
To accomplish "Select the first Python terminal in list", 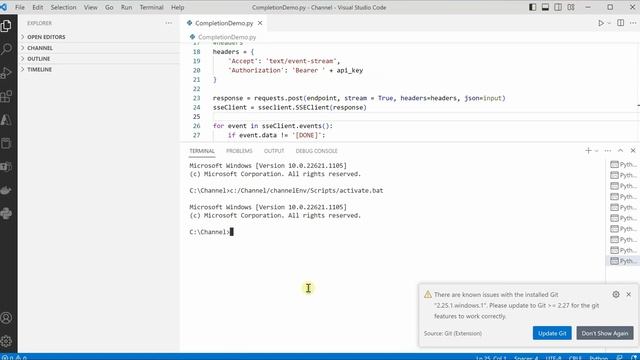I will pyautogui.click(x=622, y=164).
